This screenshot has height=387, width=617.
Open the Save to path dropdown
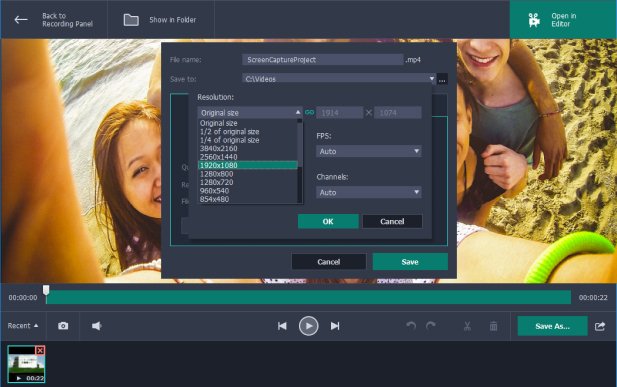tap(432, 79)
